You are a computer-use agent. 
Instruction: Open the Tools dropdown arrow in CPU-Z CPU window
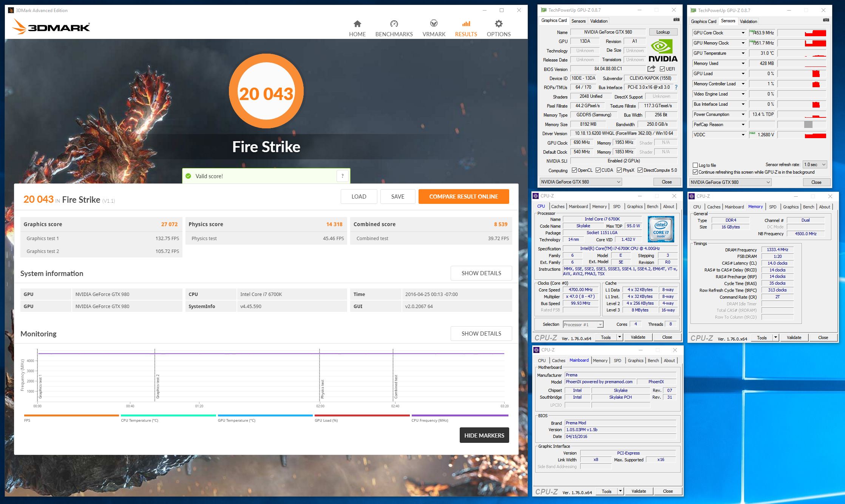pos(619,337)
